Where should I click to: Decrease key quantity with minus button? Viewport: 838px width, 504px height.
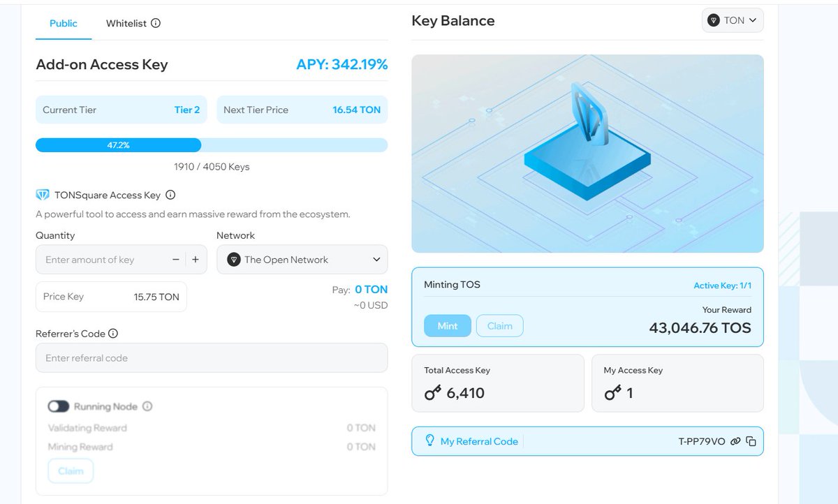[x=176, y=260]
